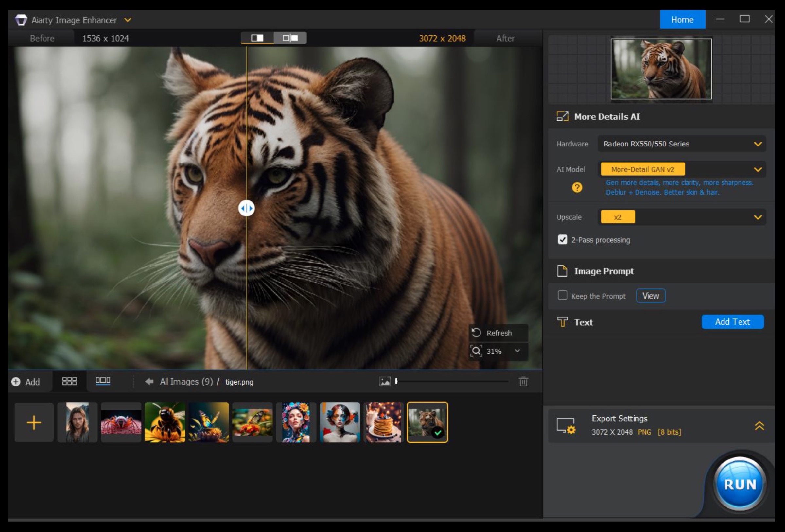Viewport: 785px width, 532px height.
Task: Select the split-slider compare view icon
Action: (257, 38)
